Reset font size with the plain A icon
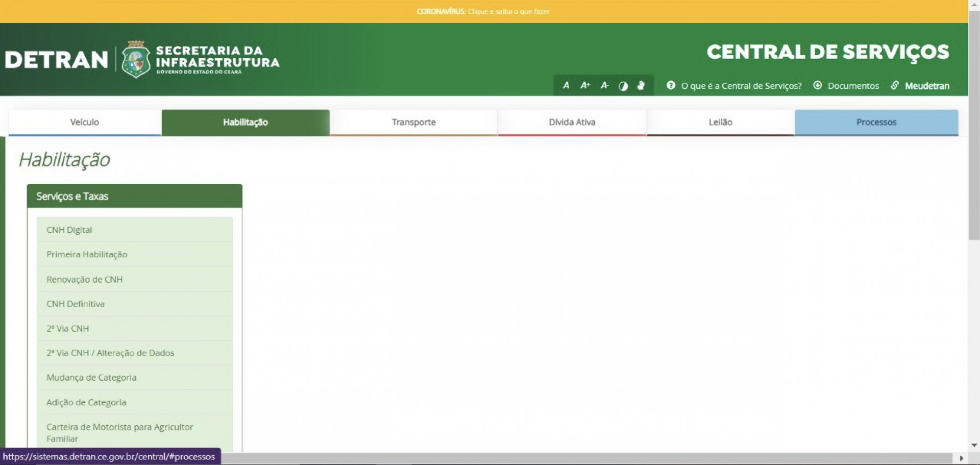980x465 pixels. (566, 86)
